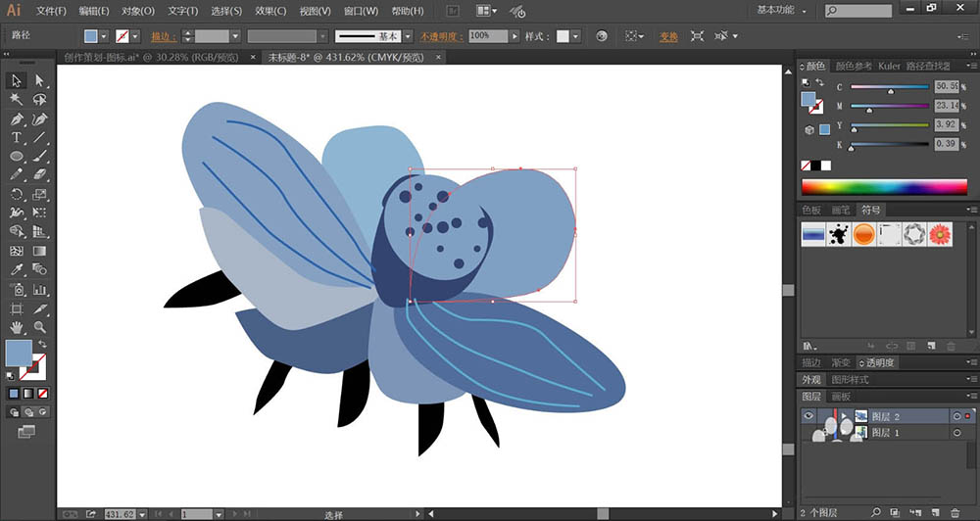Select the Zoom magnifier tool

[39, 327]
